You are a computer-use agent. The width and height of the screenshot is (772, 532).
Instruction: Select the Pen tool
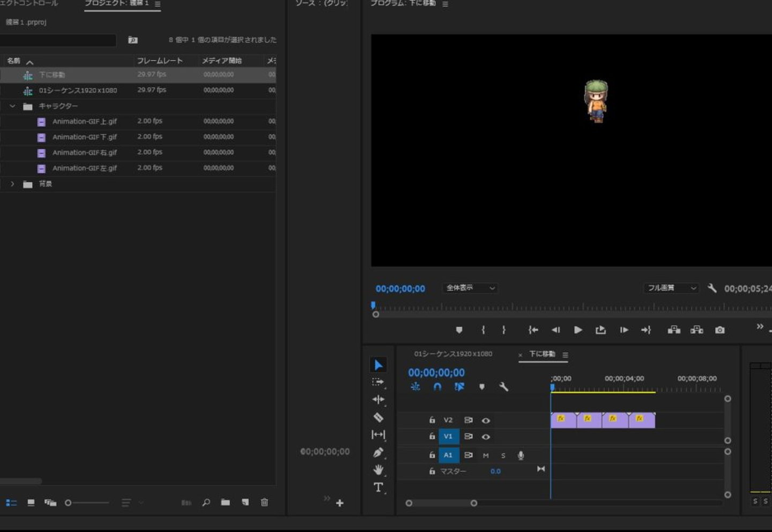tap(378, 453)
